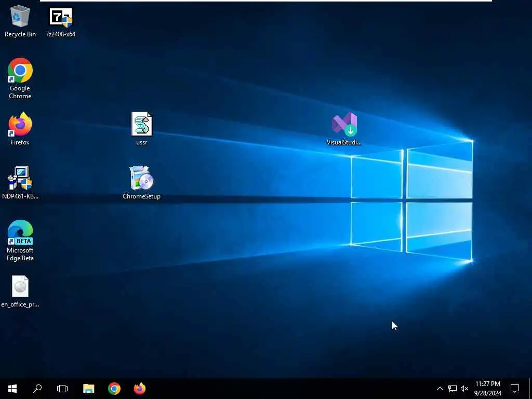Select the Google Chrome desktop shortcut
The image size is (532, 399).
(20, 78)
